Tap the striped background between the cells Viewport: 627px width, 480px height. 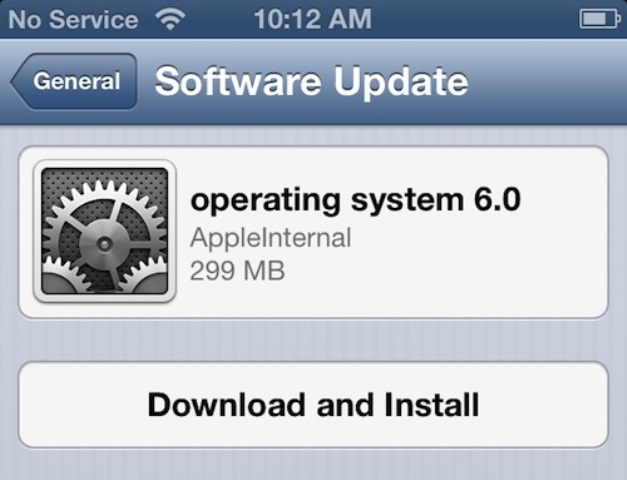point(314,340)
